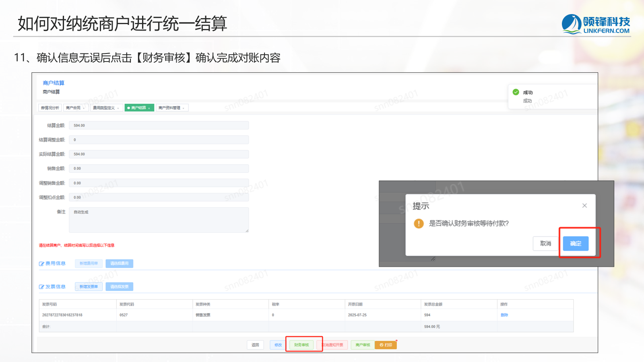Close the 商户资料管理 tab
The height and width of the screenshot is (362, 644).
coord(184,108)
